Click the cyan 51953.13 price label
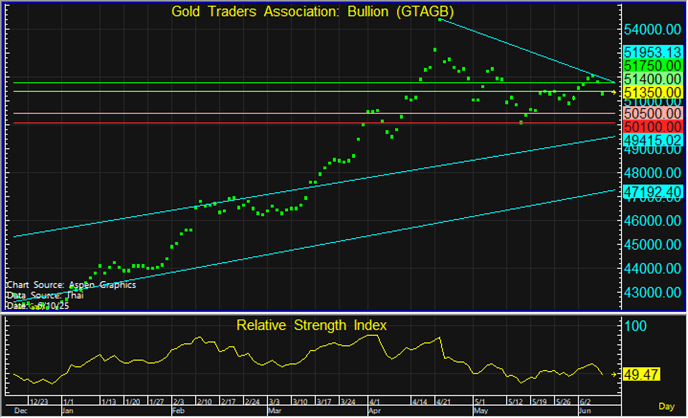This screenshot has height=418, width=688. click(651, 51)
